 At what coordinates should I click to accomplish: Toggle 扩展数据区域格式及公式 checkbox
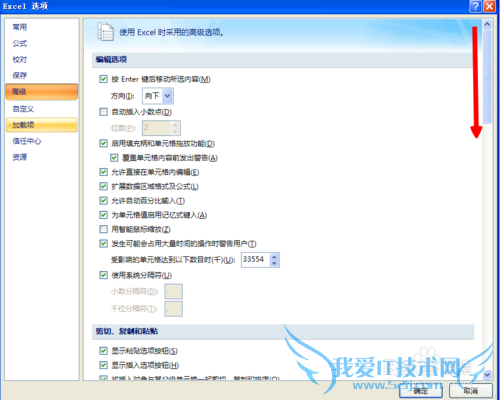[x=103, y=186]
